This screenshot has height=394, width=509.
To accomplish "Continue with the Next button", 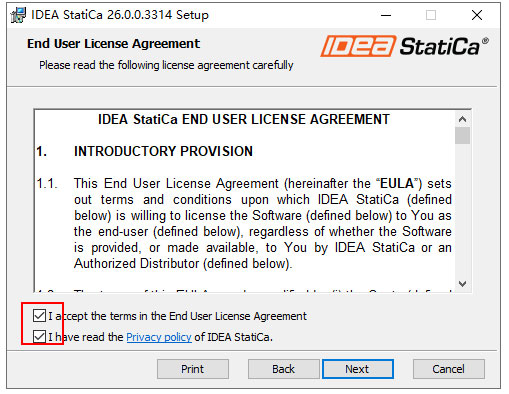I will (x=358, y=369).
